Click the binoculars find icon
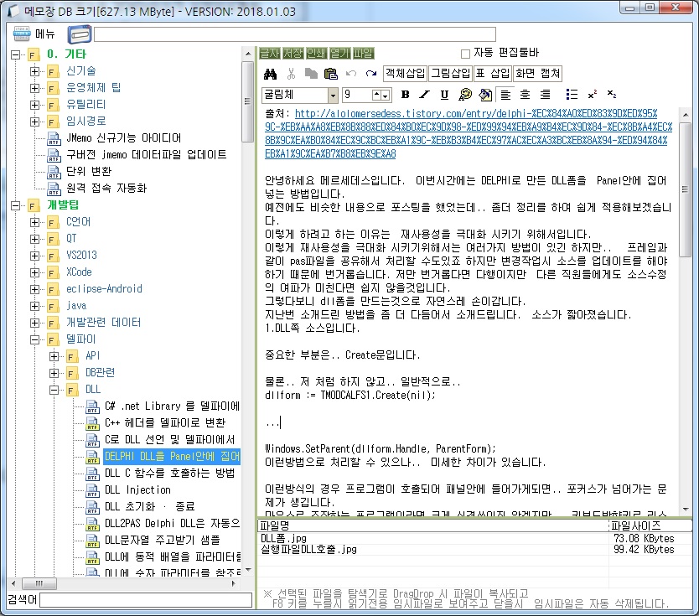 [x=270, y=73]
